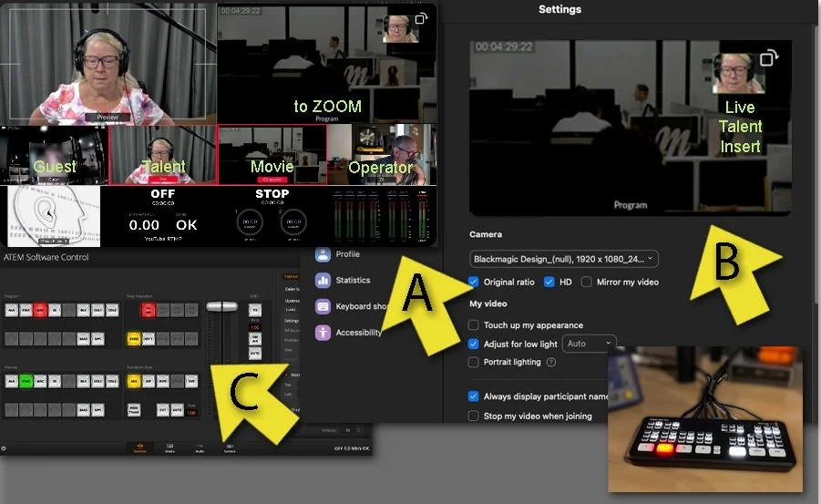Switch to the ATEM Switcher tab
Screen dimensions: 821x504
pyautogui.click(x=139, y=448)
